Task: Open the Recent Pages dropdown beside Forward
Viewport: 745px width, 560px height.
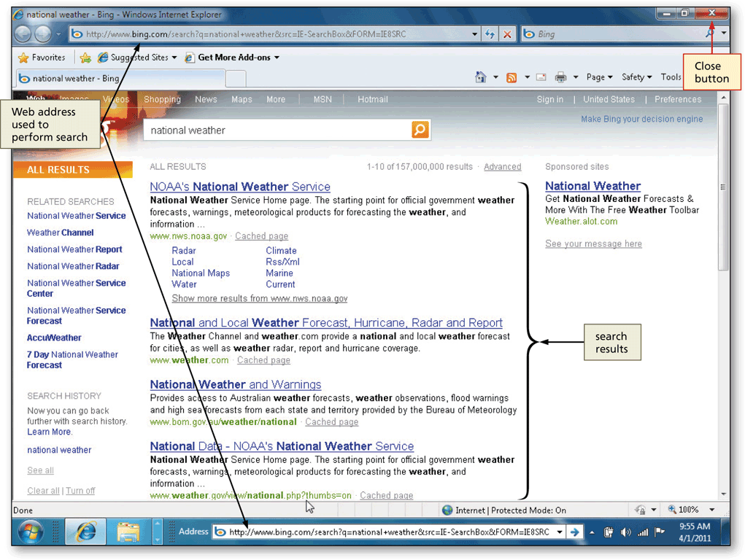Action: (x=58, y=34)
